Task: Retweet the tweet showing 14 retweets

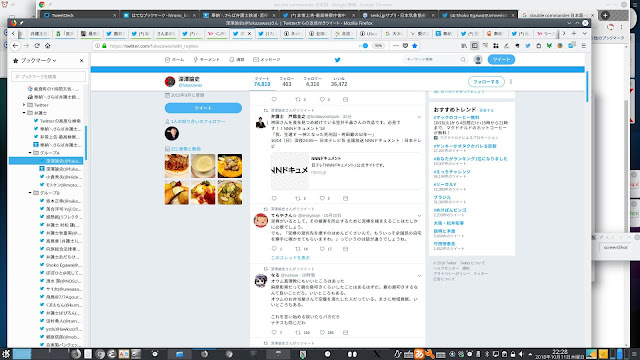Action: [298, 249]
